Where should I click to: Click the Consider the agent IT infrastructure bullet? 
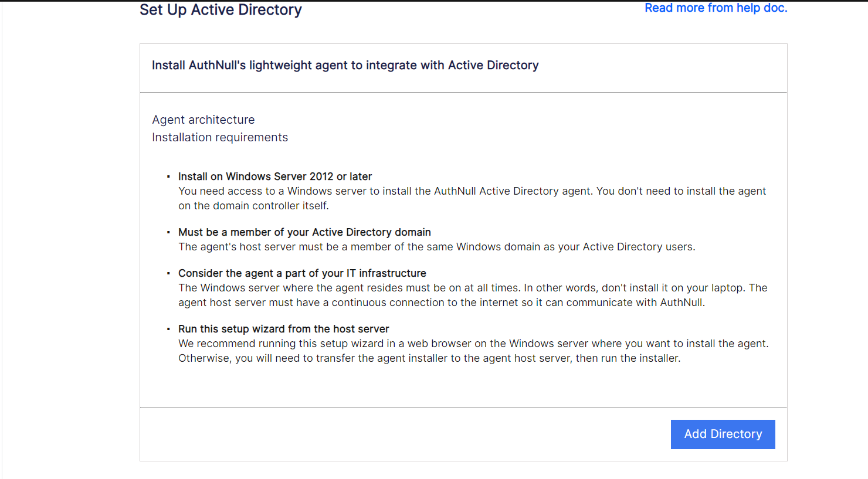tap(301, 273)
